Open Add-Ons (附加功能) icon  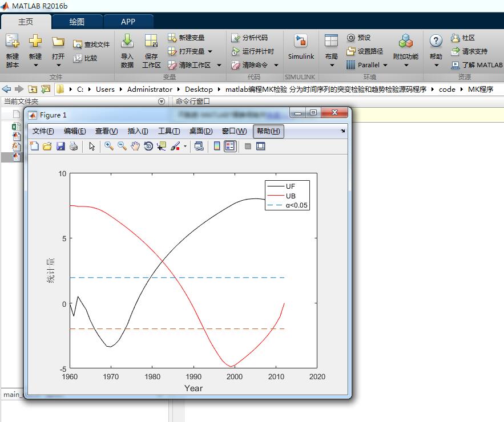click(406, 41)
